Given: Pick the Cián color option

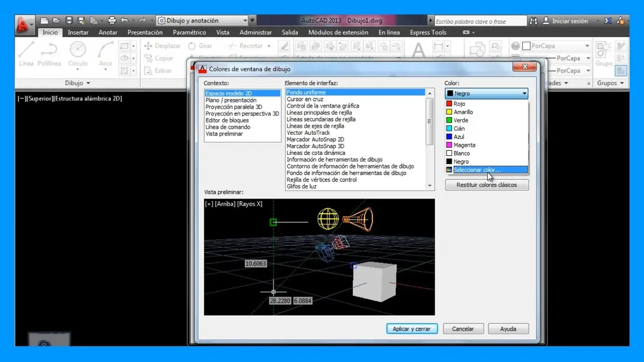Looking at the screenshot, I should click(x=487, y=129).
